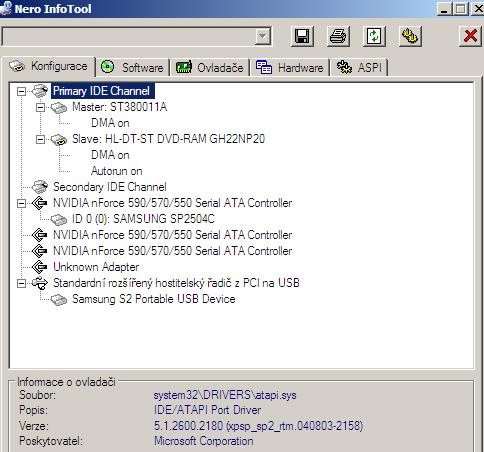Collapse the Standardní rozšířený hostitelský řadič node
The width and height of the screenshot is (484, 452).
click(x=21, y=283)
